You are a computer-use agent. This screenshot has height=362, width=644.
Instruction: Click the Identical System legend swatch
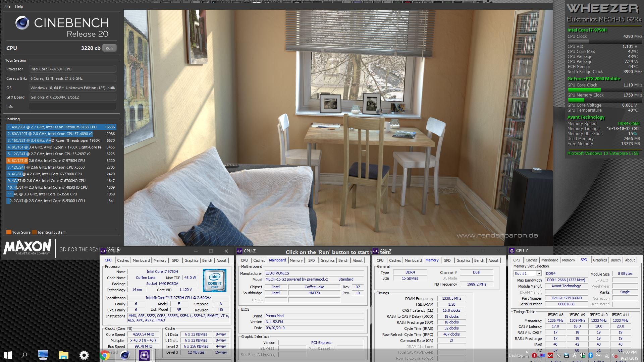point(34,232)
